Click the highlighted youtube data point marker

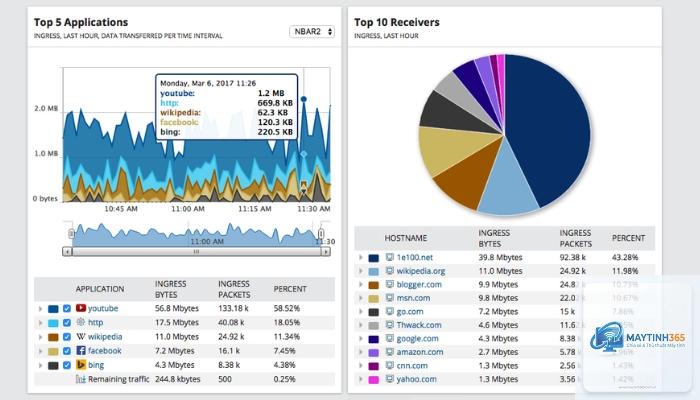[304, 99]
